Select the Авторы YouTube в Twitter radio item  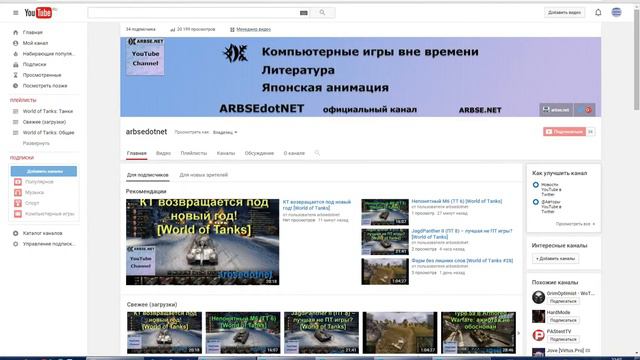(536, 202)
